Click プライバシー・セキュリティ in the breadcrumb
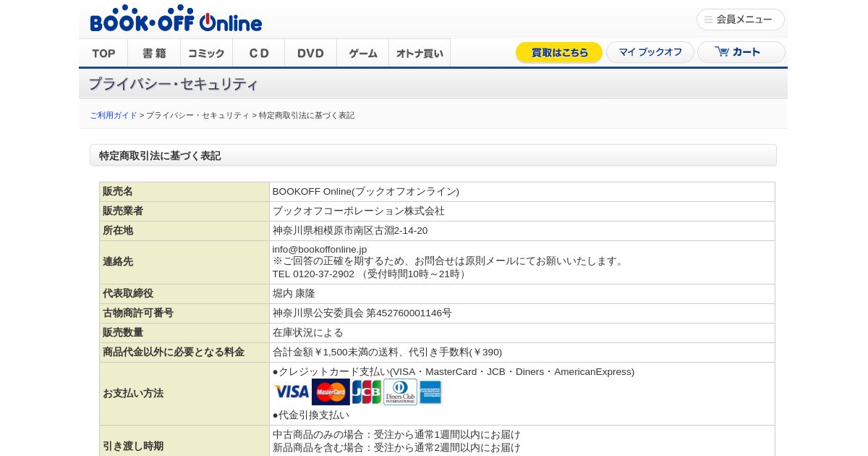 tap(197, 116)
